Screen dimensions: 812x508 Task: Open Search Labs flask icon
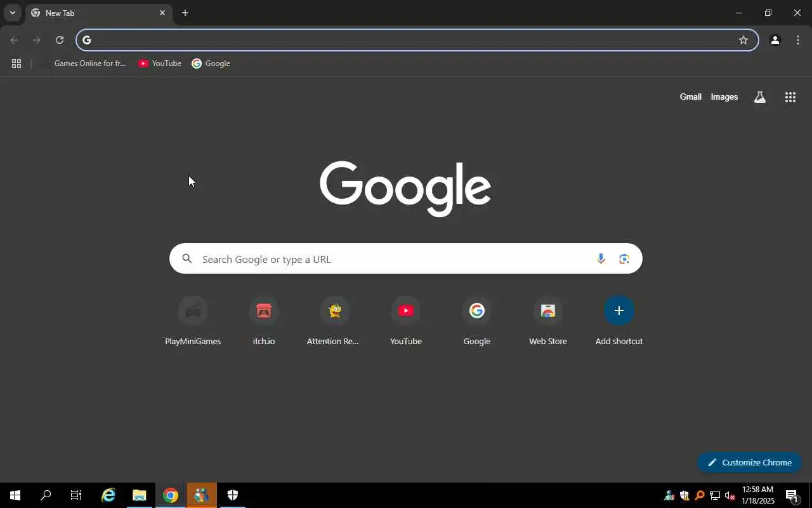point(759,97)
